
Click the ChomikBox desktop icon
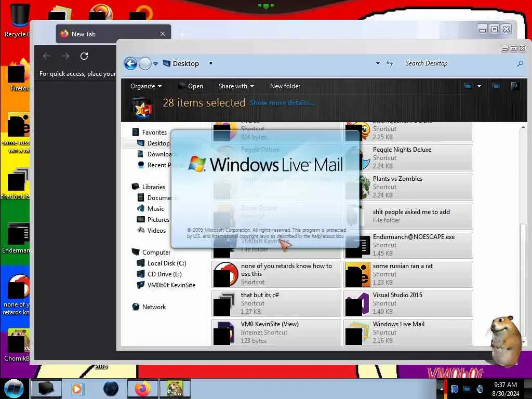pyautogui.click(x=16, y=344)
